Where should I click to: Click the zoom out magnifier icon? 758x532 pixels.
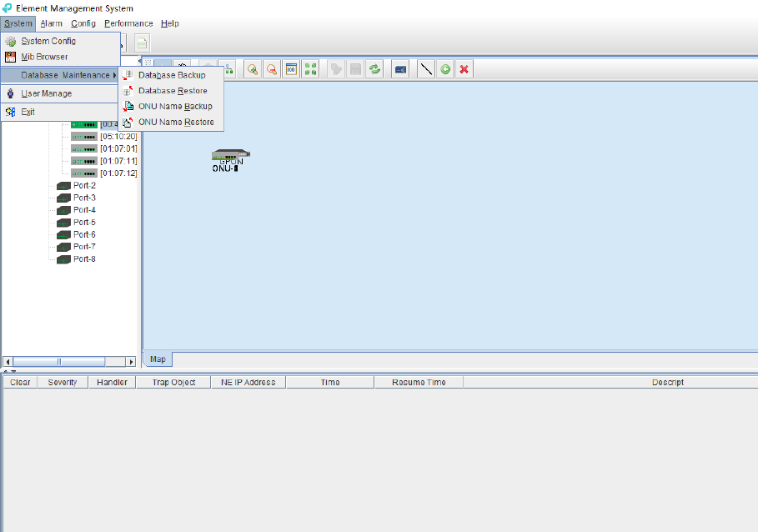click(272, 69)
